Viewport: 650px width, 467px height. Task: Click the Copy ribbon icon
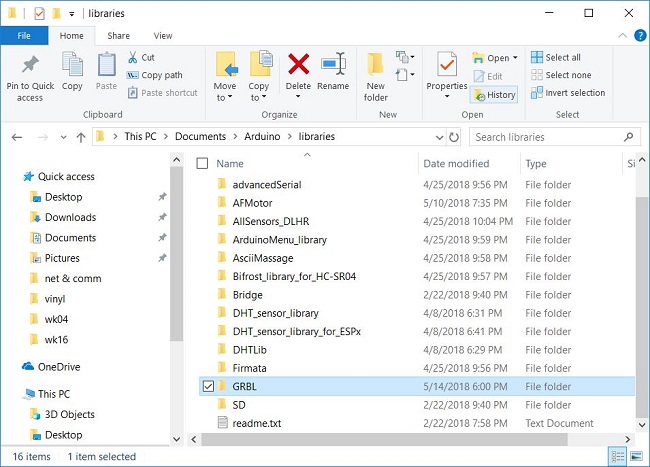coord(72,65)
